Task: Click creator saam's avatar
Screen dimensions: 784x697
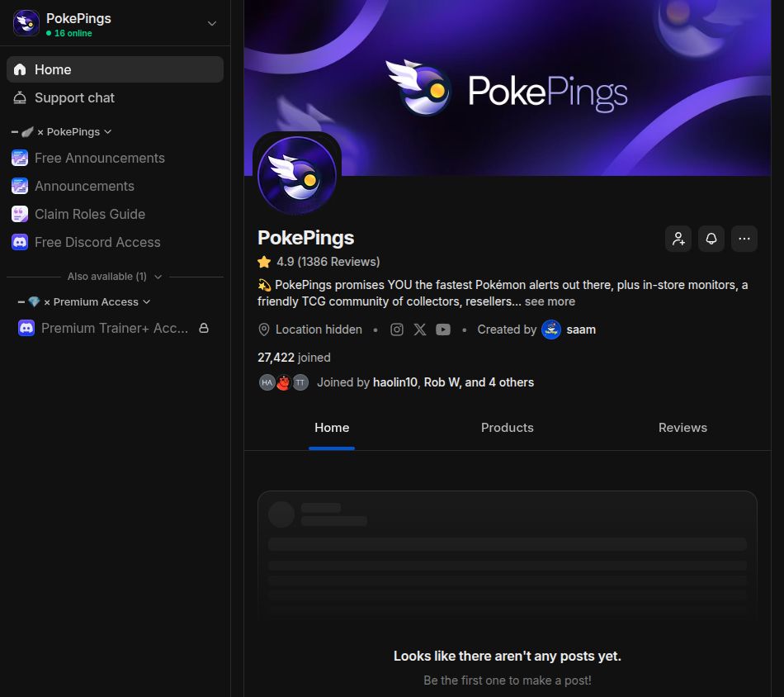Action: 551,330
